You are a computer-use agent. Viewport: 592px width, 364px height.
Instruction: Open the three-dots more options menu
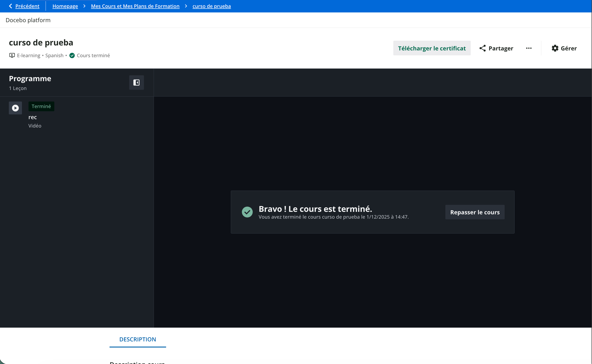pos(529,48)
